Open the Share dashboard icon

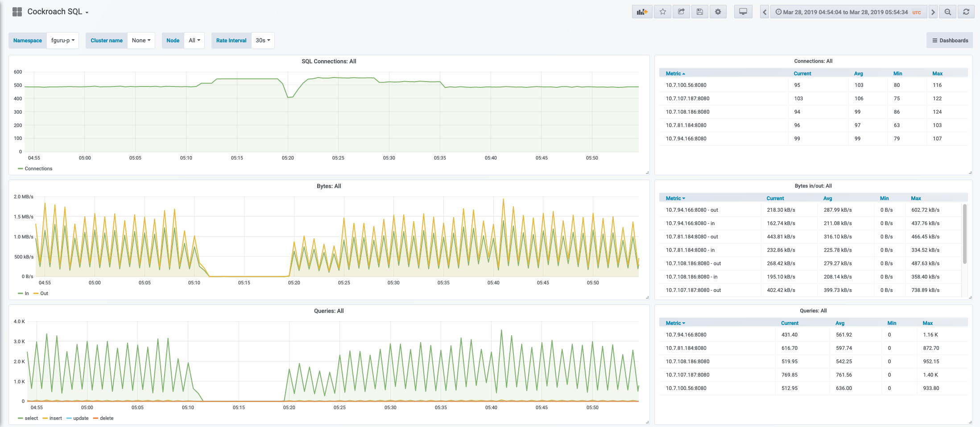[681, 12]
